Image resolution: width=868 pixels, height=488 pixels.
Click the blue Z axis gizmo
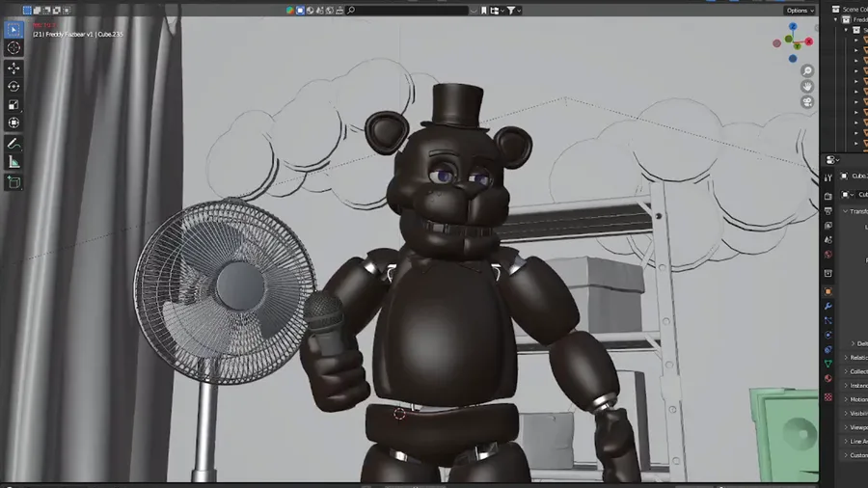(x=793, y=26)
